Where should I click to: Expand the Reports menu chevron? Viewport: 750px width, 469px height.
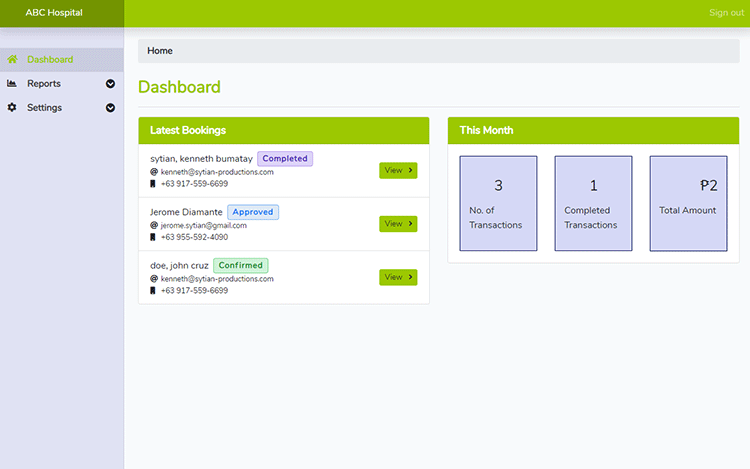pyautogui.click(x=110, y=84)
